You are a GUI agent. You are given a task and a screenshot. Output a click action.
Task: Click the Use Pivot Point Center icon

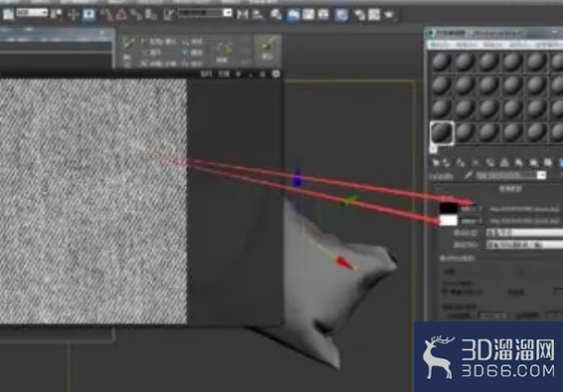pyautogui.click(x=56, y=14)
